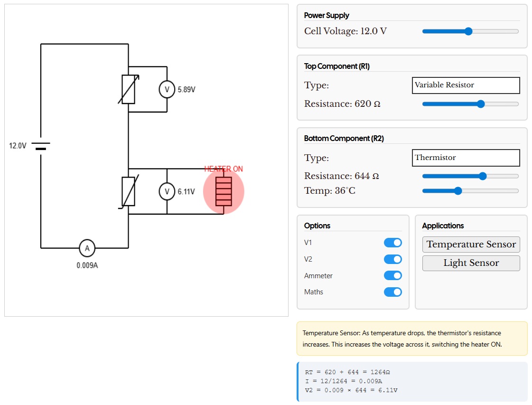Select the variable resistor symbol in circuit
532x405 pixels.
pyautogui.click(x=129, y=89)
